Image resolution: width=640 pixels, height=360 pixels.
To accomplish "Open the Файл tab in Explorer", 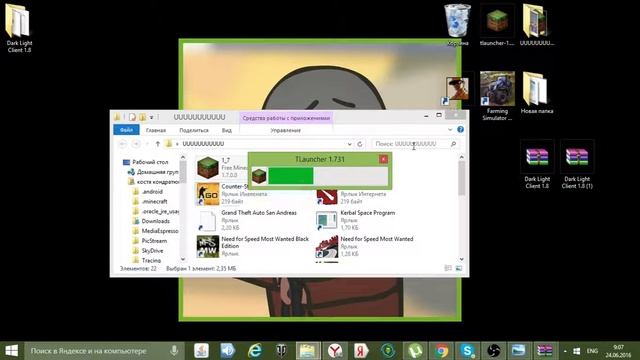I will pos(126,130).
